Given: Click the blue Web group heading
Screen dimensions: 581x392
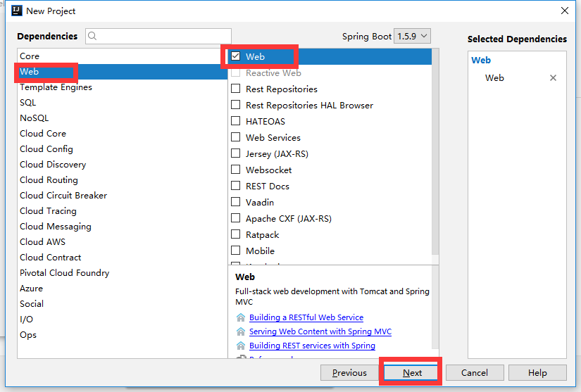Looking at the screenshot, I should pos(481,60).
